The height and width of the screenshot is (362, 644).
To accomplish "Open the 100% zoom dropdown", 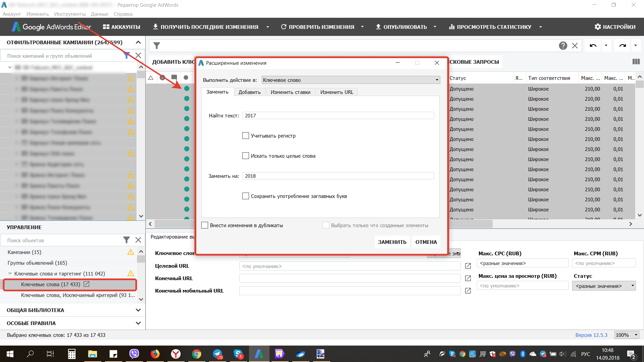I will 627,335.
